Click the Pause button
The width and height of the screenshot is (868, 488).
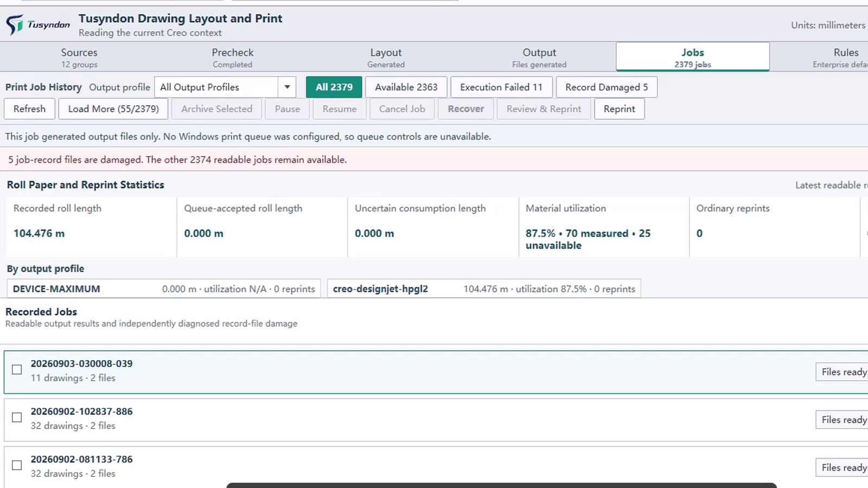coord(288,108)
